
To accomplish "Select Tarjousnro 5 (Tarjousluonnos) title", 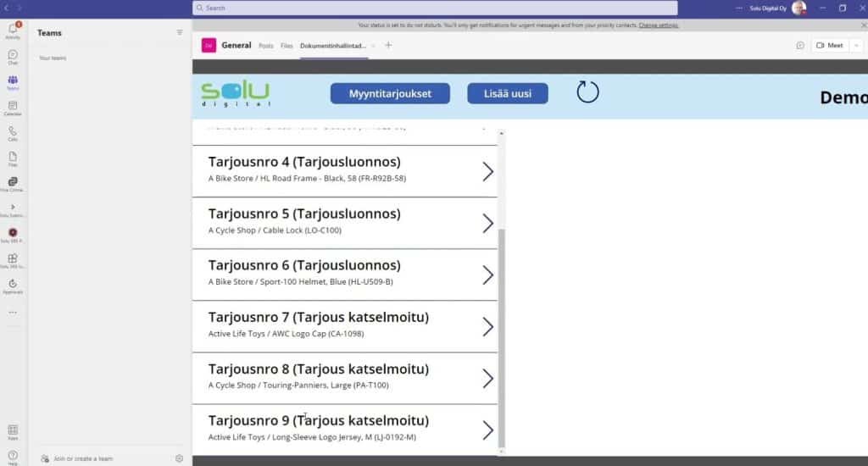I will (x=304, y=214).
